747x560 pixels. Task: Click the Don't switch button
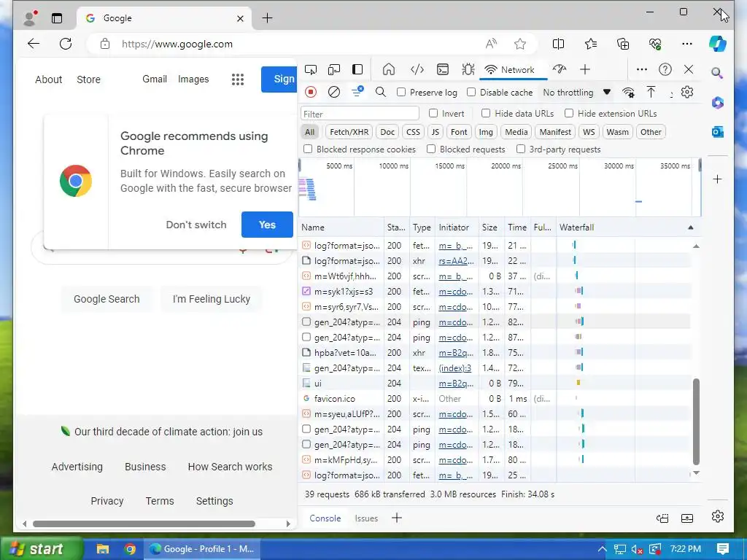click(196, 225)
